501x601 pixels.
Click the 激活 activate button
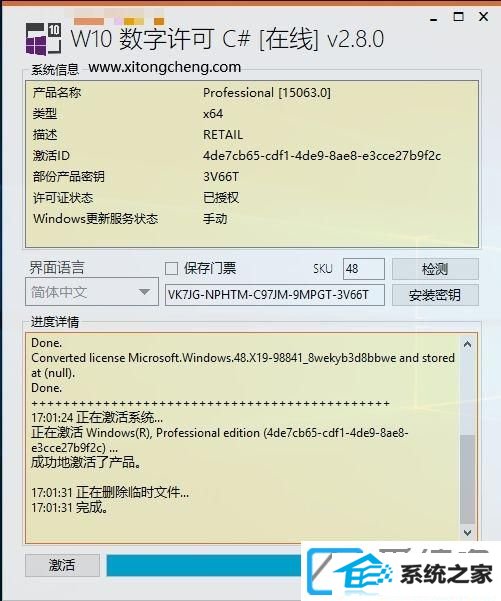62,565
